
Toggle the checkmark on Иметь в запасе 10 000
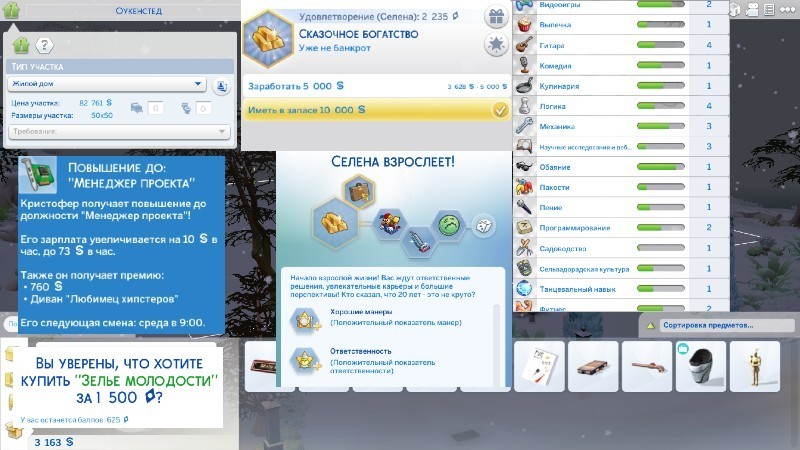(500, 110)
